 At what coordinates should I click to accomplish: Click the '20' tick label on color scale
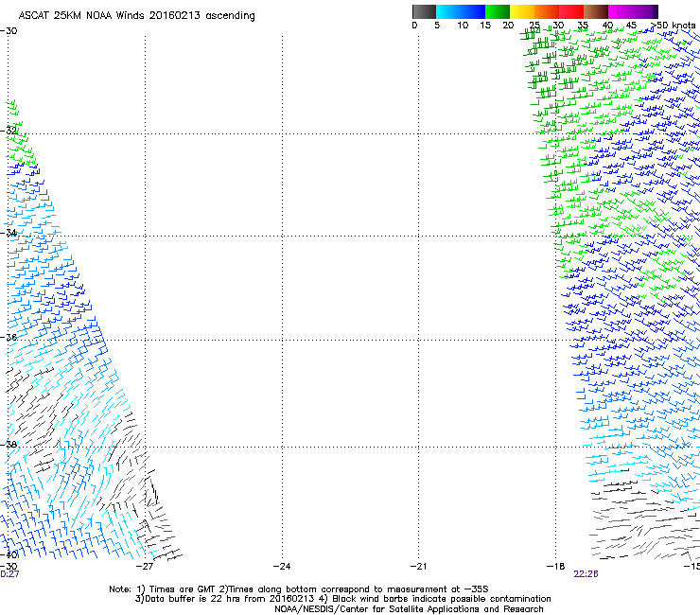pos(508,26)
